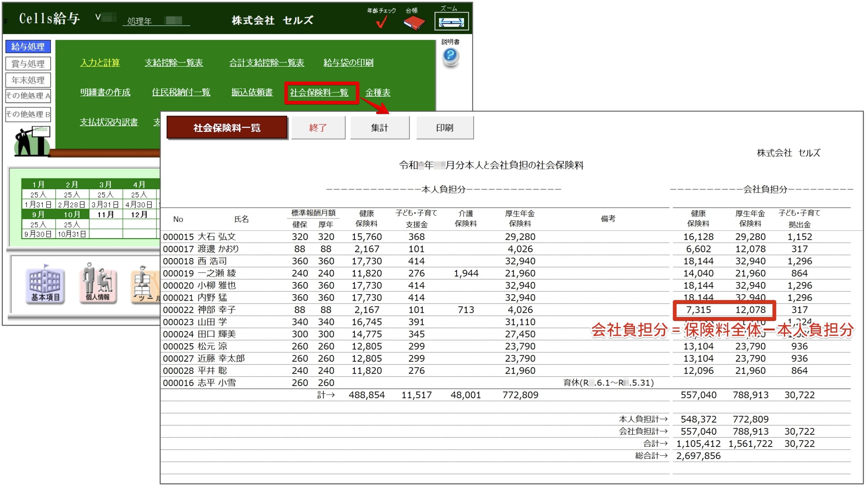Click the 印刷 button
This screenshot has height=489, width=868.
coord(445,128)
